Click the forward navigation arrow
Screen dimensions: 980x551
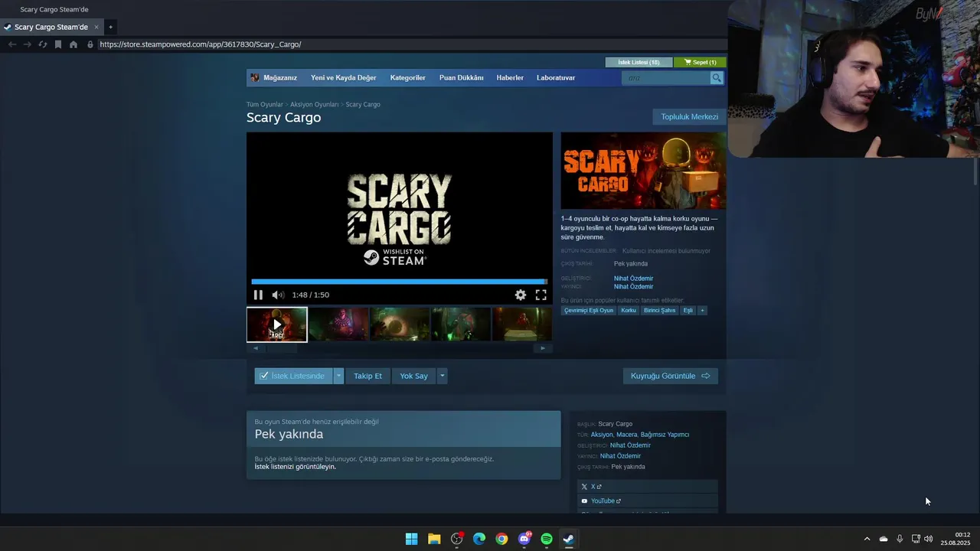point(27,44)
